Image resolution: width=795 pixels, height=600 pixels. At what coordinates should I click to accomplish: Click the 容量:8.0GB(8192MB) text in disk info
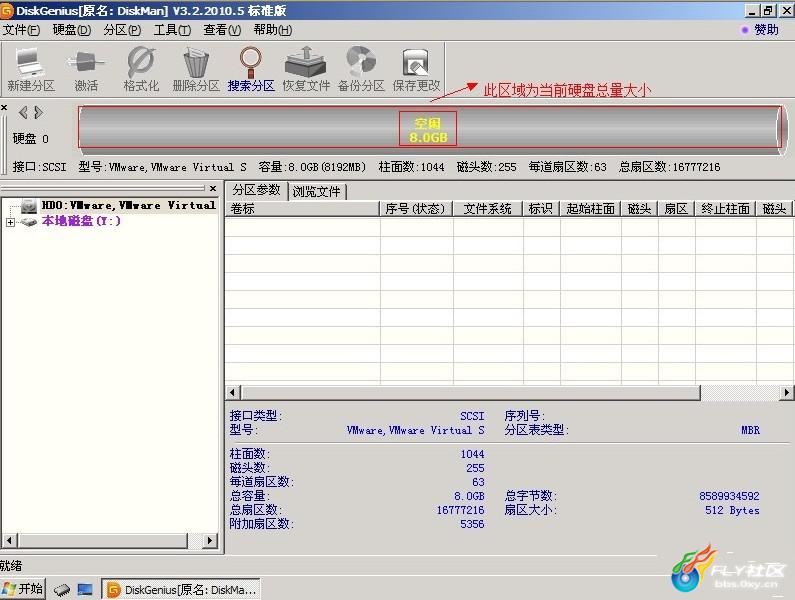(x=312, y=167)
